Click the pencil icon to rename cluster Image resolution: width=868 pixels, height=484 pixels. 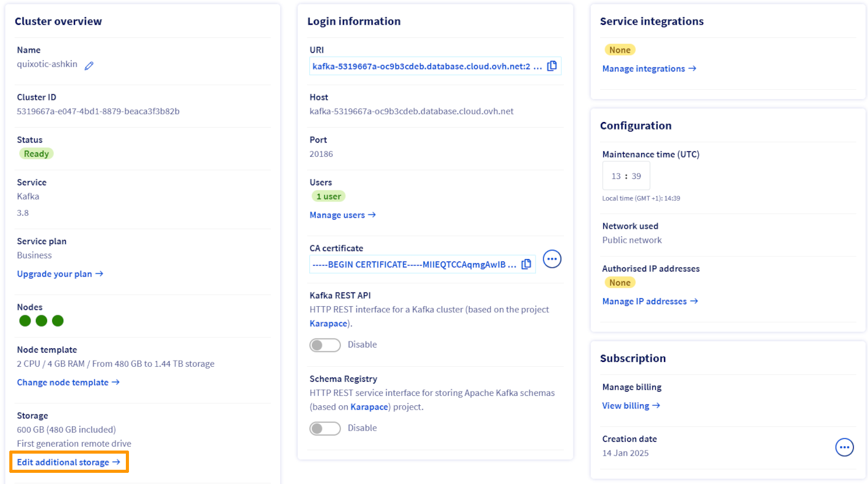89,64
